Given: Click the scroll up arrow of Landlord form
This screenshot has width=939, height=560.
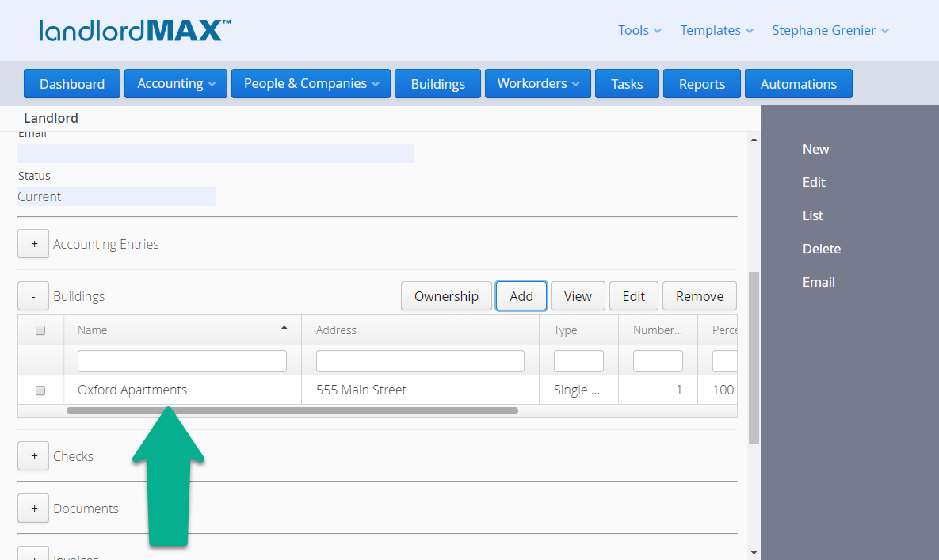Looking at the screenshot, I should pyautogui.click(x=754, y=139).
